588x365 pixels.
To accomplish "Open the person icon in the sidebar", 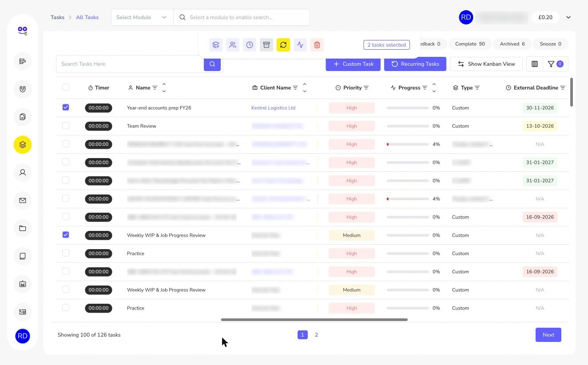I will pyautogui.click(x=23, y=172).
